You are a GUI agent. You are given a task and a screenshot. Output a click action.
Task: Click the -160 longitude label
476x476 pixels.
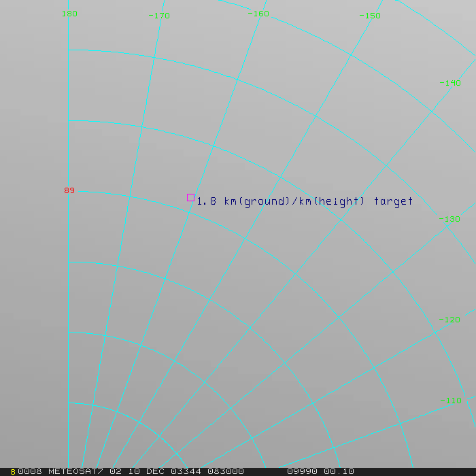[258, 14]
